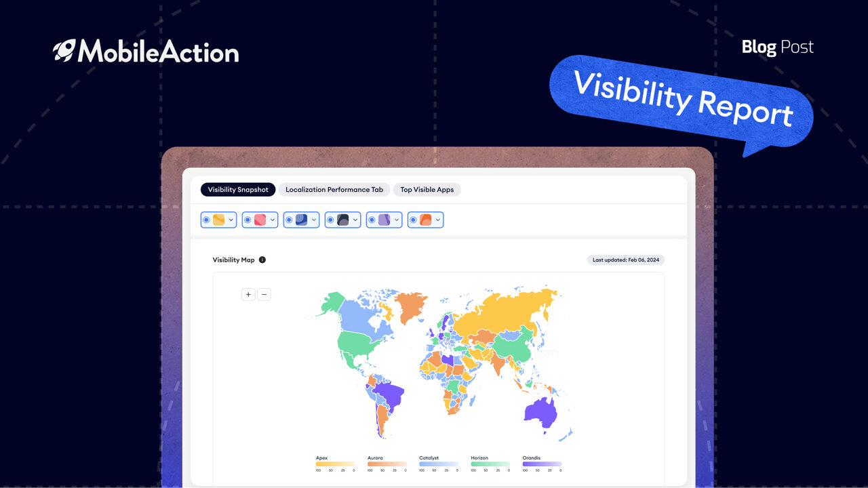Click the pink-red app icon

(260, 220)
